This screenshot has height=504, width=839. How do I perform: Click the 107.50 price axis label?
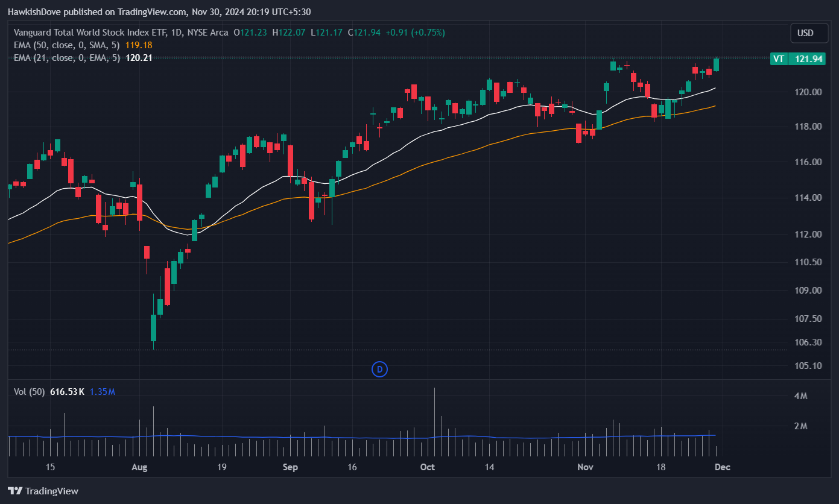pos(808,319)
